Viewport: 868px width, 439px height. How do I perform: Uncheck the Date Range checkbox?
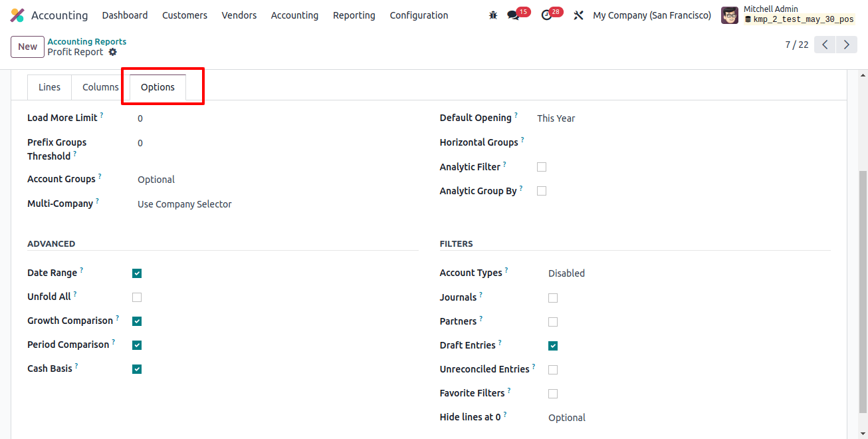tap(137, 273)
